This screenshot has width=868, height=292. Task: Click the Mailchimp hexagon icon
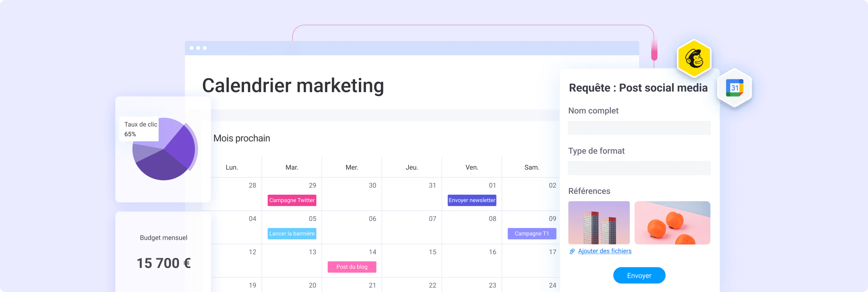point(694,58)
